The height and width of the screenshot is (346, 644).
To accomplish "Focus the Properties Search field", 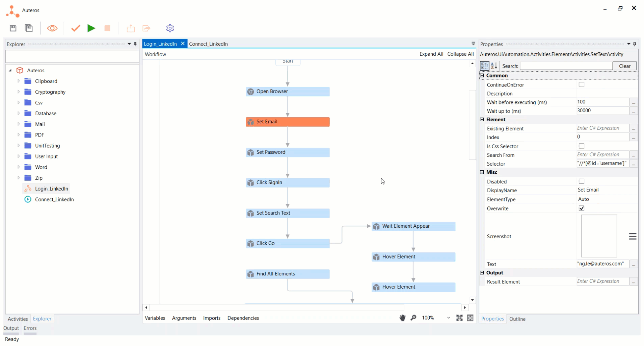I will click(566, 66).
